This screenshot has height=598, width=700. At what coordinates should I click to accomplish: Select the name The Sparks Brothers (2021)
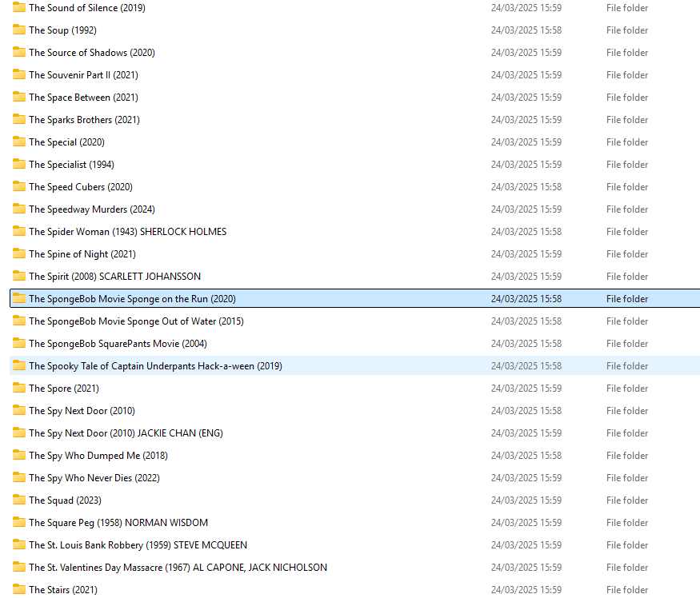click(x=84, y=120)
